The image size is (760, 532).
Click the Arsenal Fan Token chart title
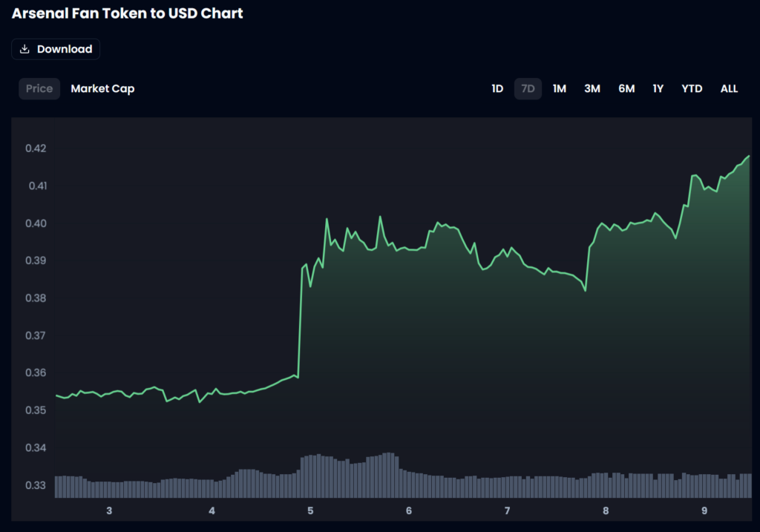point(128,13)
